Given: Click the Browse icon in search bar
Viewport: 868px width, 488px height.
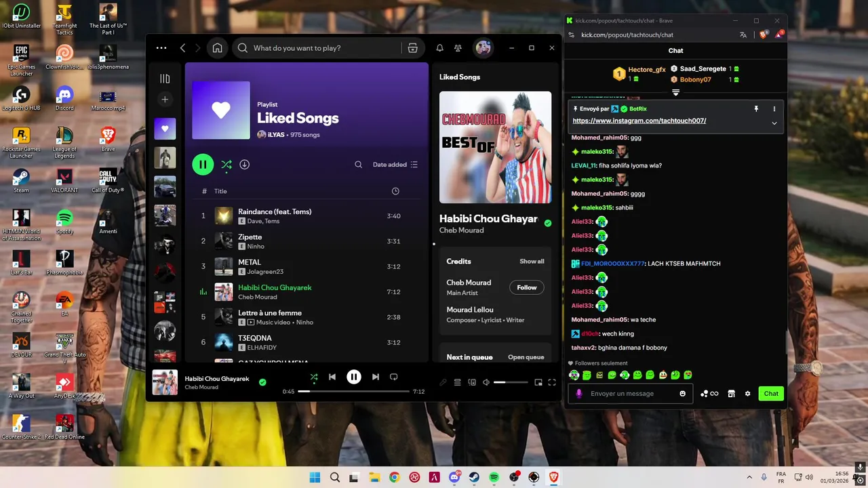Looking at the screenshot, I should (412, 48).
